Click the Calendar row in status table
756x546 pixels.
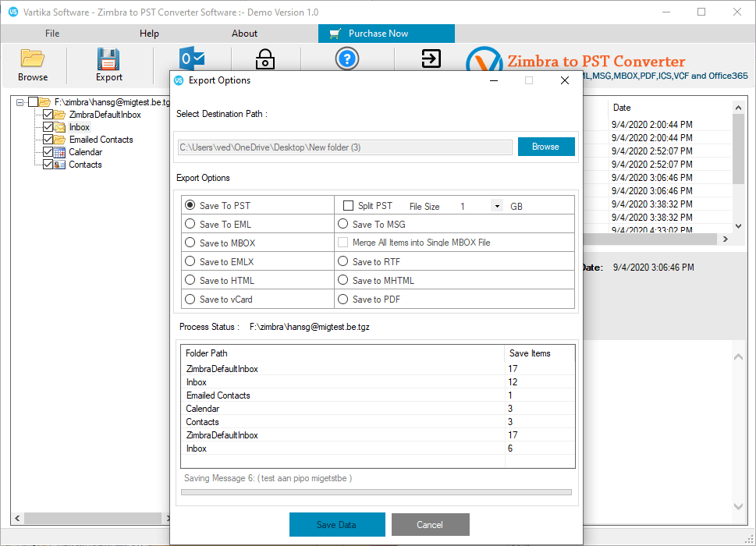pos(378,409)
